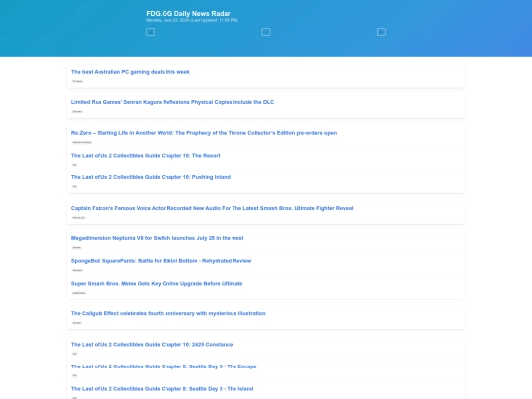Open Last of Us 2 Seattle Day 3 - The Island guide
Viewport: 532px width, 399px height.
click(162, 389)
